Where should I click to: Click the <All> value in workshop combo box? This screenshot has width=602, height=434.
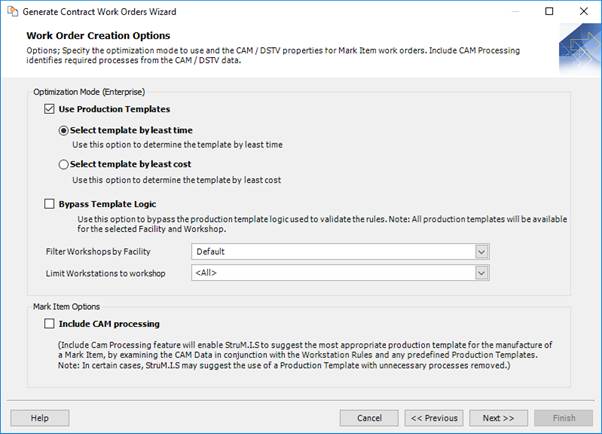coord(332,272)
